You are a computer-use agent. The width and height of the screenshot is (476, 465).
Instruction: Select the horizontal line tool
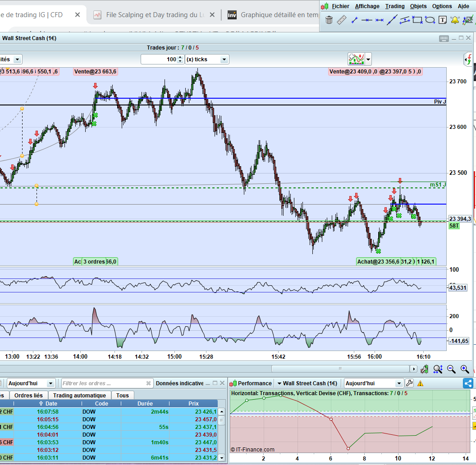(x=367, y=20)
